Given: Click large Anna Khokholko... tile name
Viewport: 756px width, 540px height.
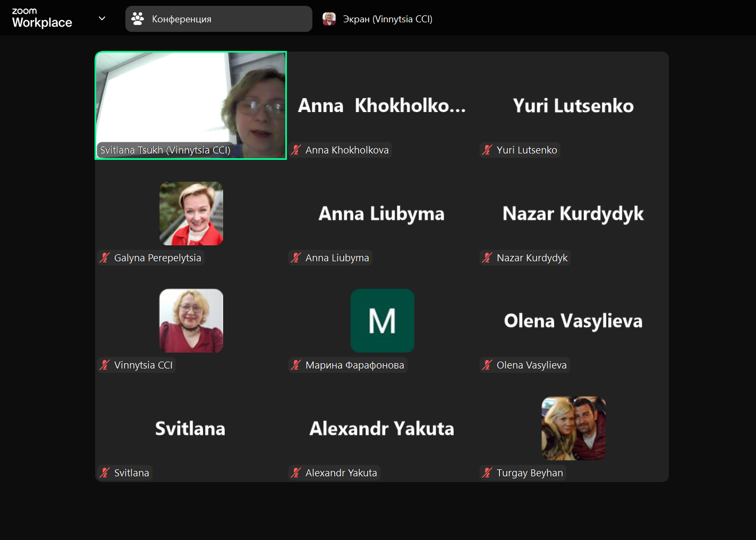Looking at the screenshot, I should tap(382, 106).
